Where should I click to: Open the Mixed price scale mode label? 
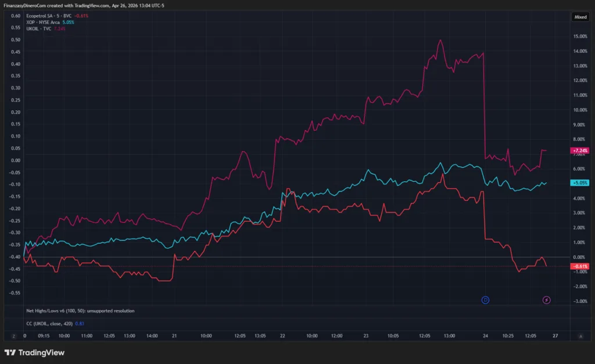(580, 17)
